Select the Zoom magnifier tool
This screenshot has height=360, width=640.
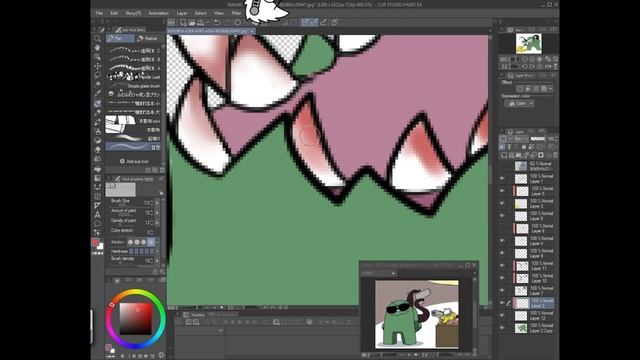click(97, 38)
